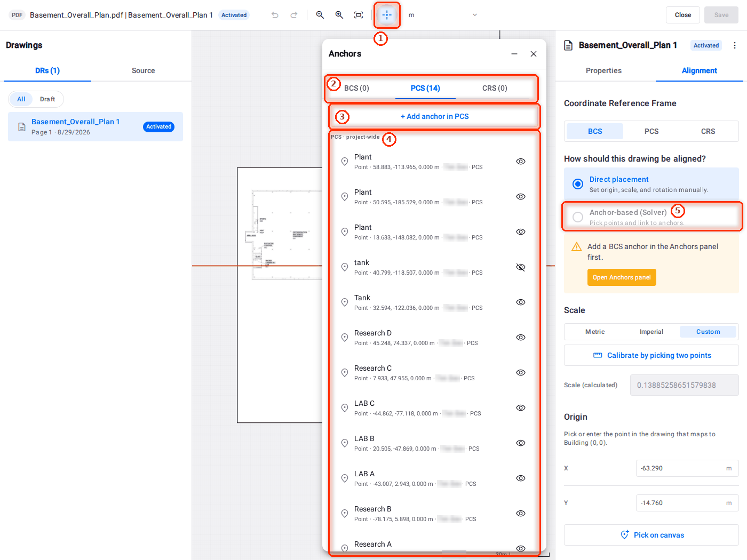Click the fit-to-screen icon

pos(359,15)
